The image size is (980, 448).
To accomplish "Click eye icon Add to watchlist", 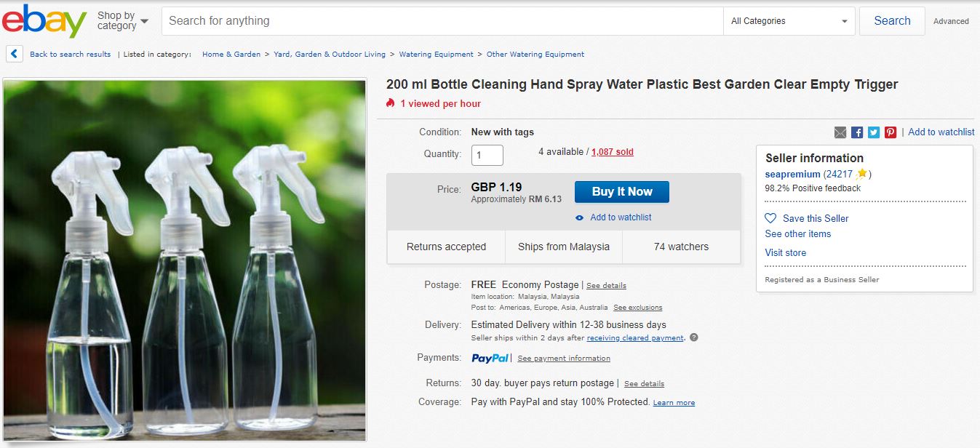I will (580, 217).
